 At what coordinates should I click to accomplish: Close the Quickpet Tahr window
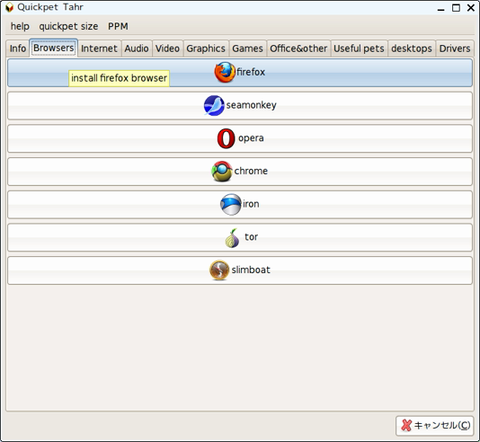point(471,8)
